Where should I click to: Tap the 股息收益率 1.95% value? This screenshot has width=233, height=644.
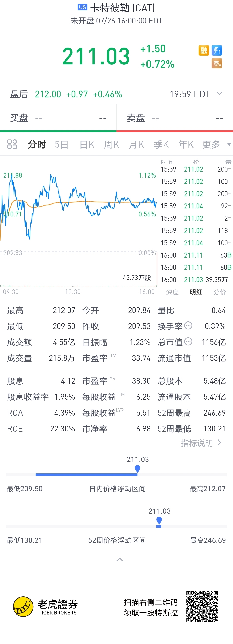(x=65, y=397)
